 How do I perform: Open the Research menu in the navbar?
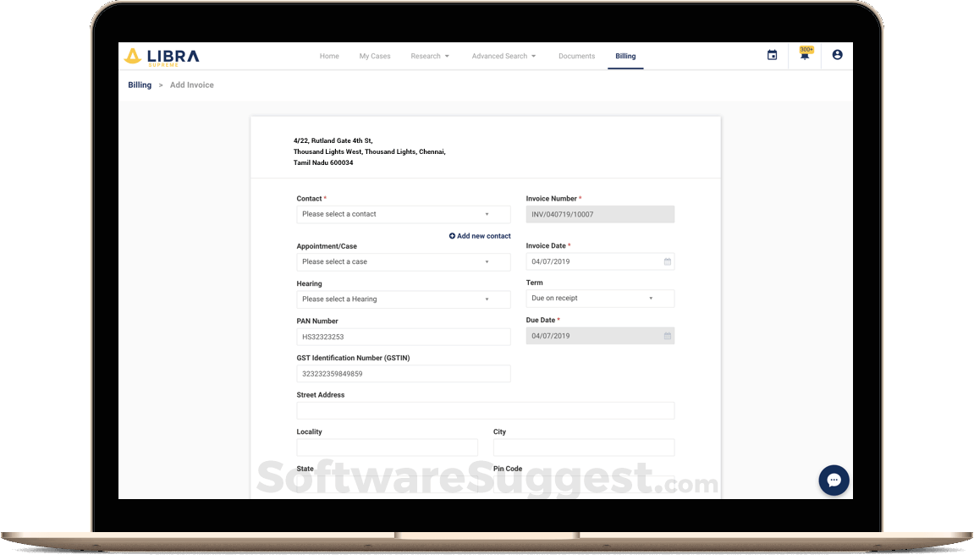tap(430, 56)
